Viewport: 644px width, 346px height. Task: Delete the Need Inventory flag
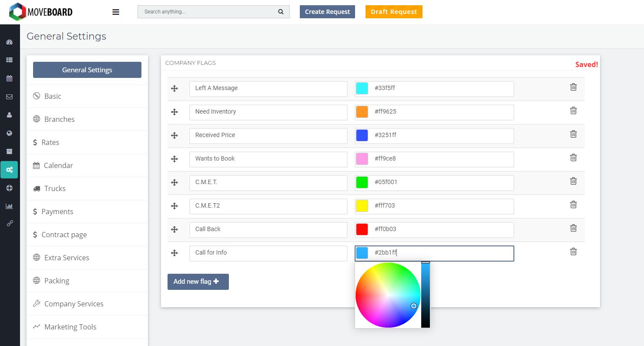574,111
